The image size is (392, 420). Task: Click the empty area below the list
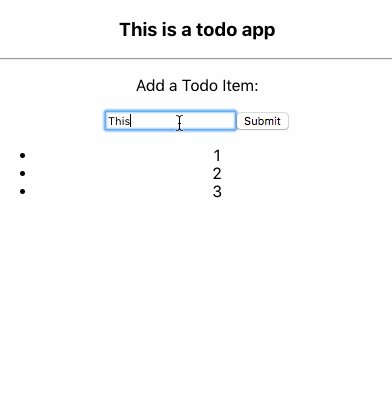click(x=196, y=300)
